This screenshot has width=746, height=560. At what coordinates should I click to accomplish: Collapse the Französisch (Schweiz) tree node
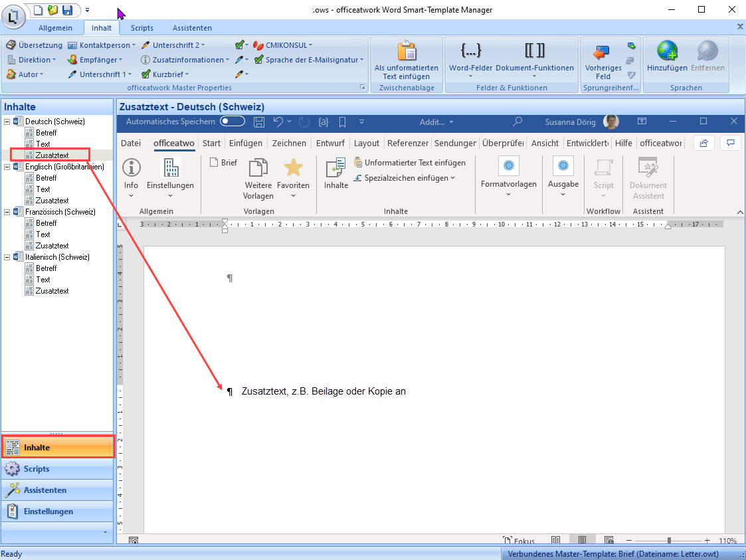(7, 212)
